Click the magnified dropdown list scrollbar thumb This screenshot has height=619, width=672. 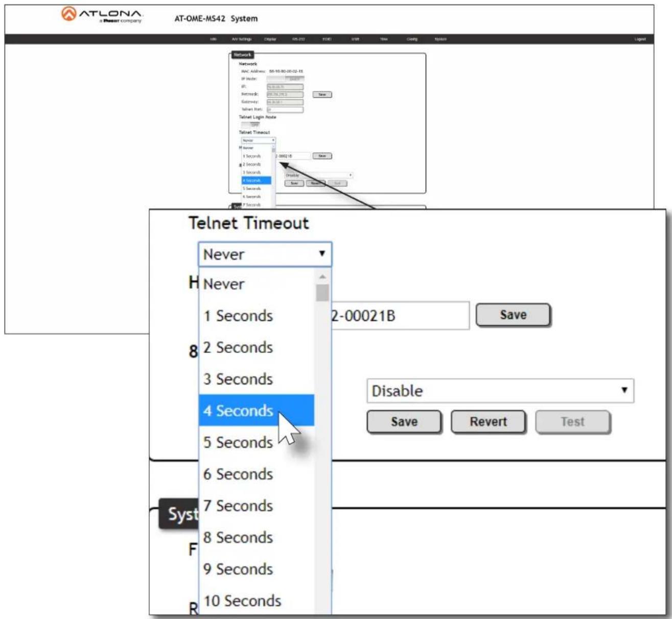pyautogui.click(x=322, y=293)
